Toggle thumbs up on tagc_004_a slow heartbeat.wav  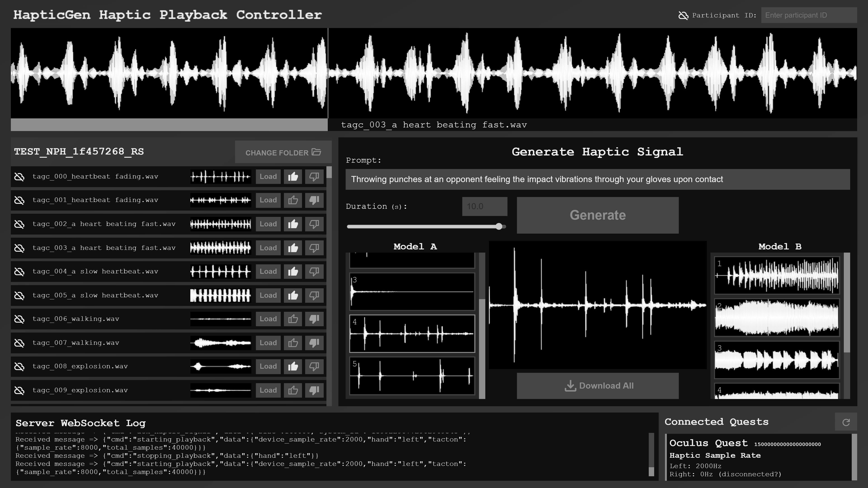point(293,271)
